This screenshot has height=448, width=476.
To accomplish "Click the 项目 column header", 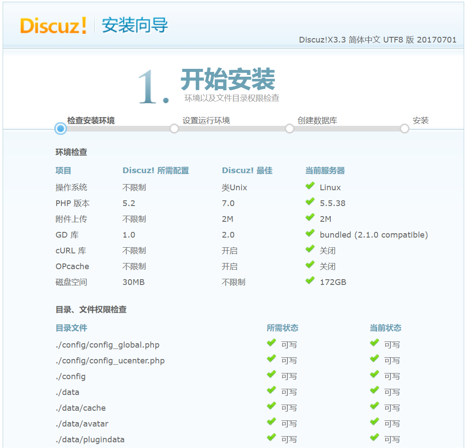I will [64, 171].
